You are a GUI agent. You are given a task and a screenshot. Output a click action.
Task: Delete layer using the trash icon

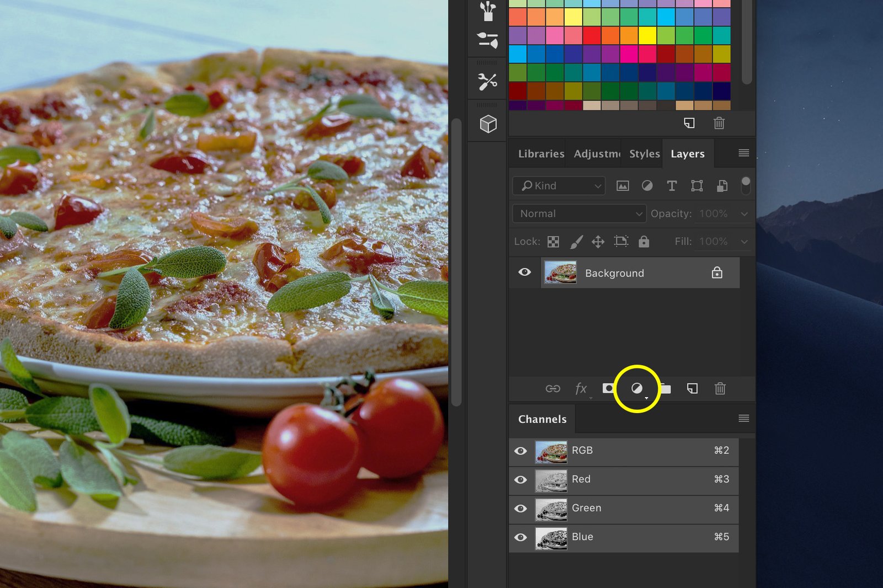(x=720, y=389)
